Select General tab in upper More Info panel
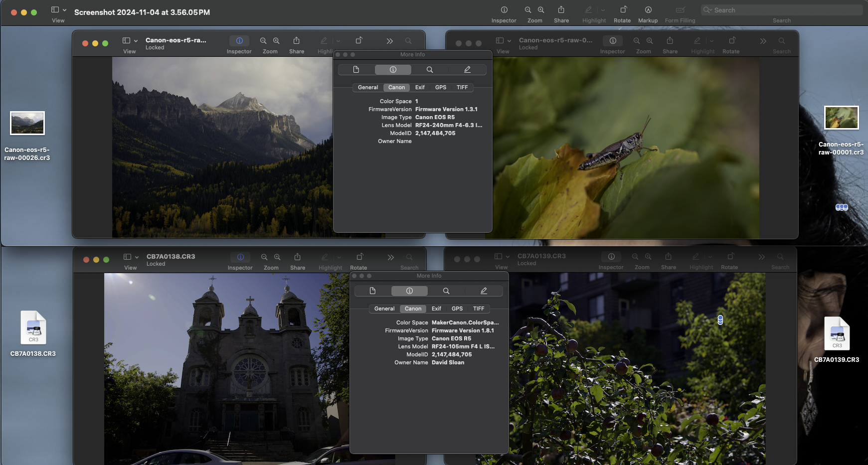This screenshot has height=465, width=868. coord(368,87)
